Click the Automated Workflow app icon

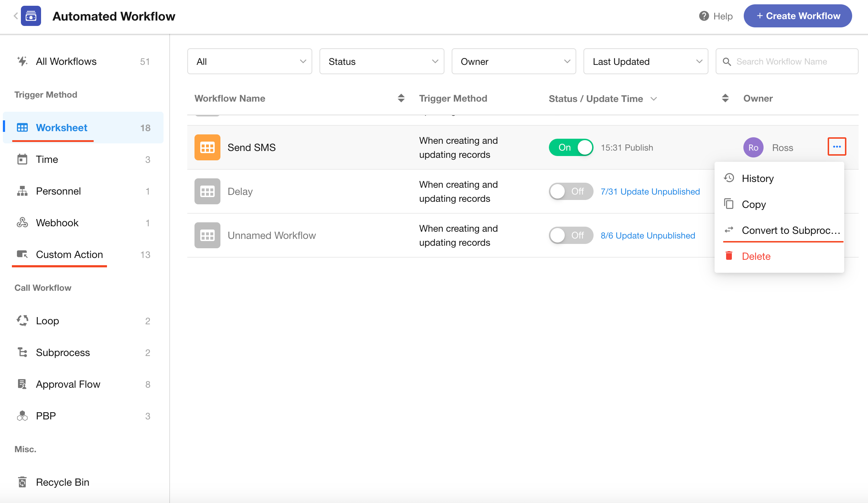[31, 16]
